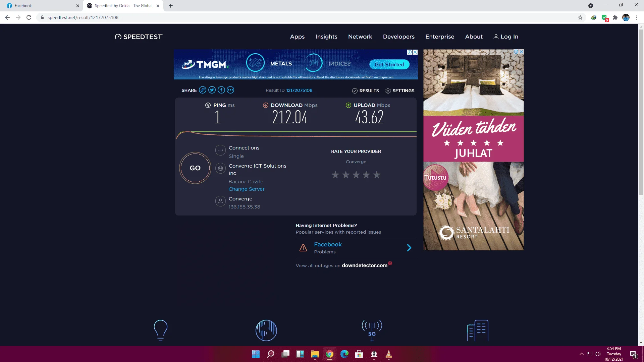This screenshot has height=362, width=644.
Task: Open a new browser tab
Action: pyautogui.click(x=171, y=6)
